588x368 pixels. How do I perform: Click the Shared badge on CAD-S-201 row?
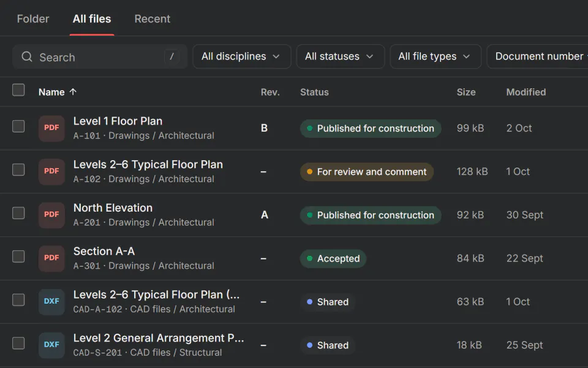point(328,345)
